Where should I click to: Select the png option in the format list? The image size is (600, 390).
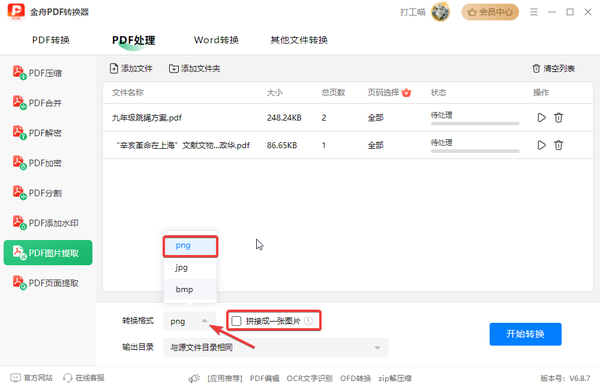[190, 246]
